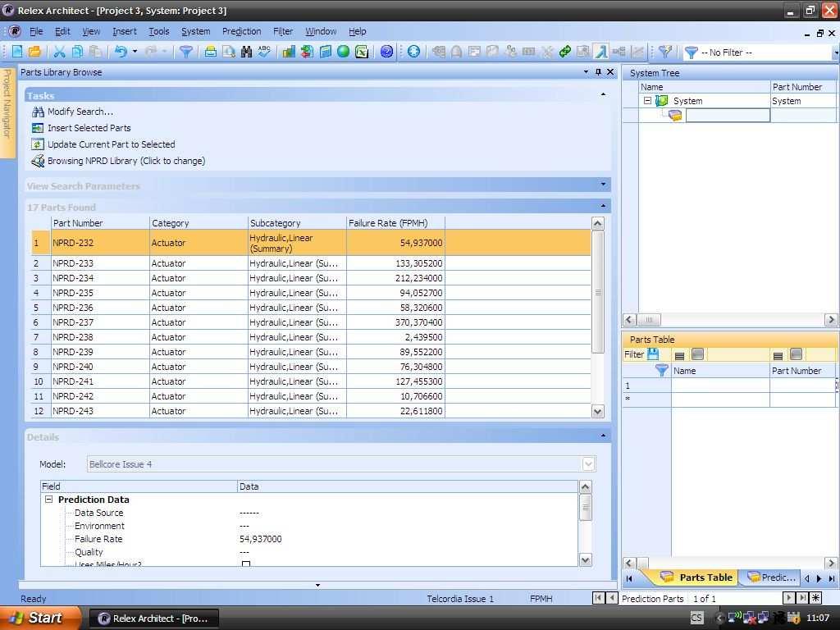Screen dimensions: 840x630
Task: Click the CS language indicator in tray
Action: pos(696,618)
